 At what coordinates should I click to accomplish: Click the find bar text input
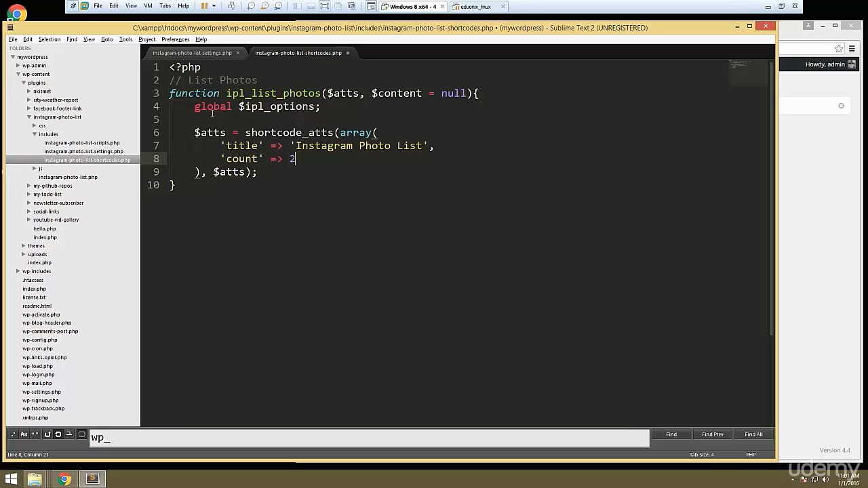coord(370,438)
